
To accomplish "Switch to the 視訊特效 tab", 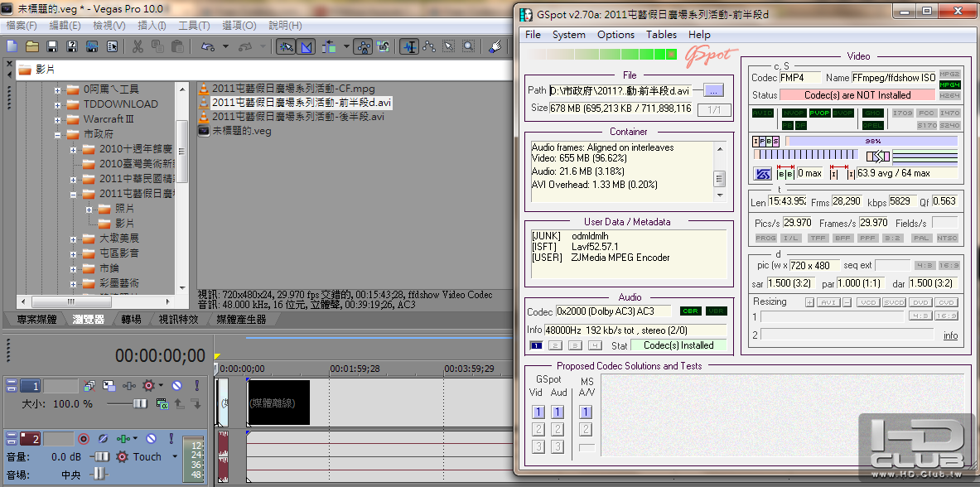I will click(x=179, y=320).
